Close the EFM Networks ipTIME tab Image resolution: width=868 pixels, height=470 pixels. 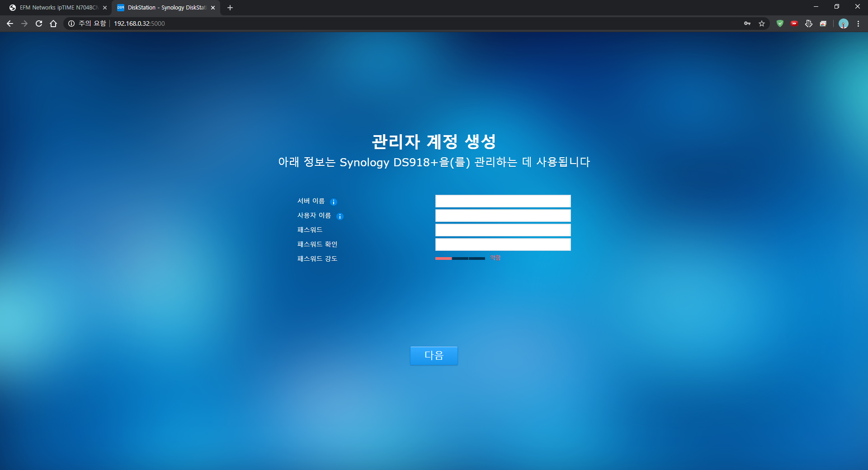coord(105,8)
